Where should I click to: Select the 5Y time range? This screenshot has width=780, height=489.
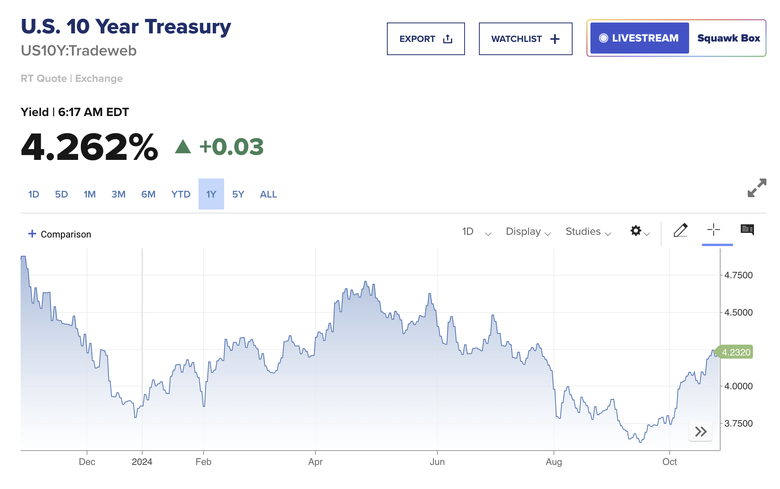(x=238, y=194)
